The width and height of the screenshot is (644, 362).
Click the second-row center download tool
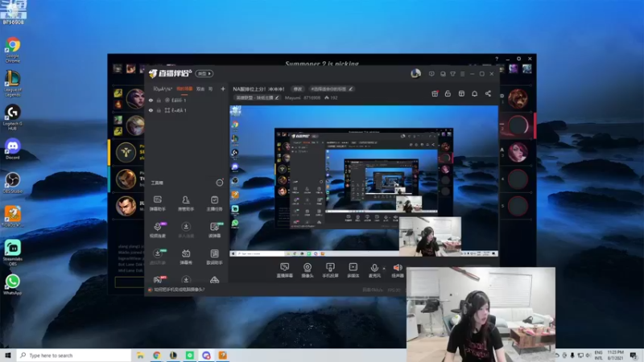tap(186, 230)
